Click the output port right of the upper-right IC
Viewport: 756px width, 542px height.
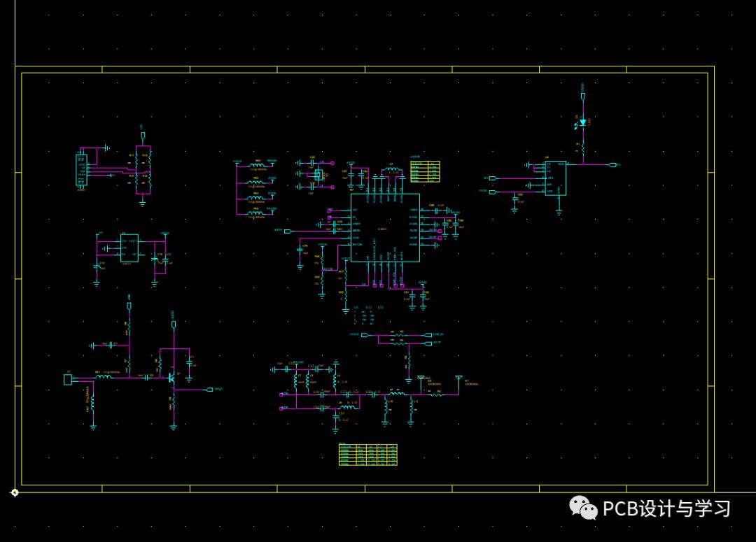(612, 165)
